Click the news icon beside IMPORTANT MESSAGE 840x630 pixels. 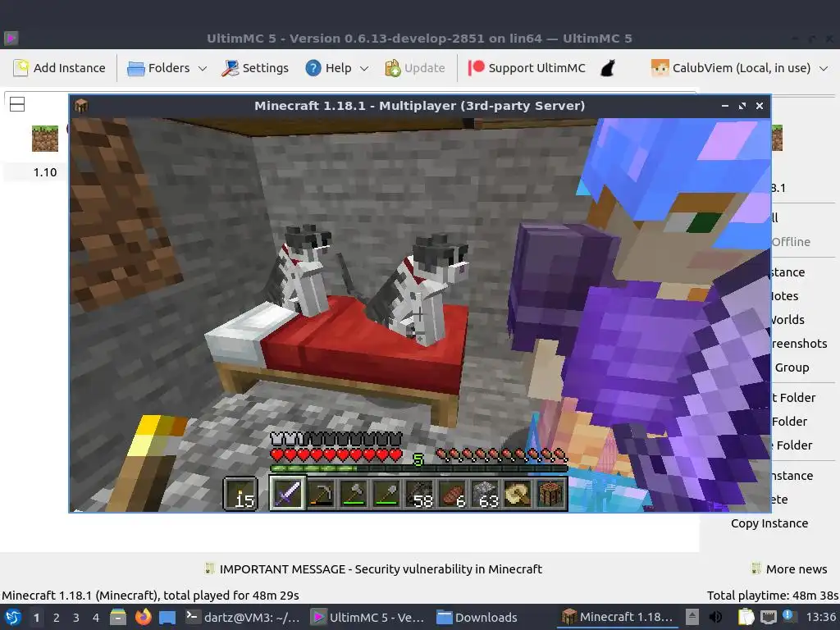tap(210, 568)
